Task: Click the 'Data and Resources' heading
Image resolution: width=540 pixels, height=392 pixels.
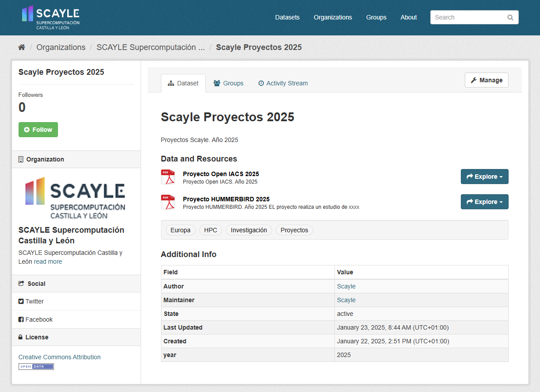Action: tap(199, 159)
